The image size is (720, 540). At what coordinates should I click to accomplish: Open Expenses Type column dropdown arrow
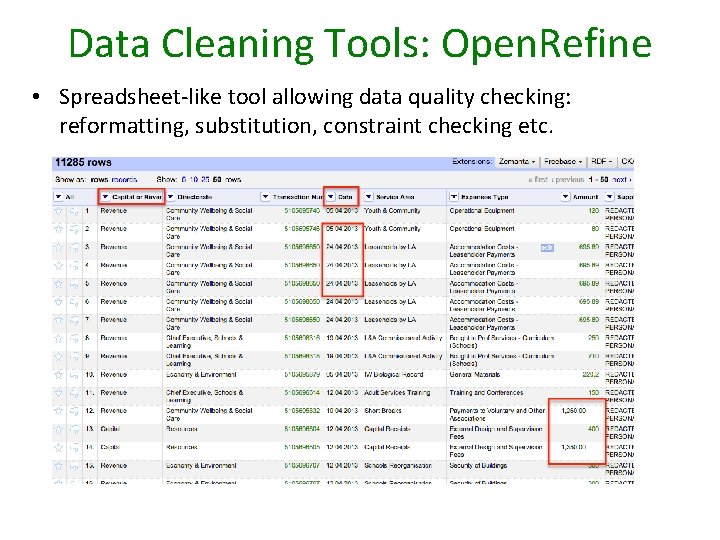coord(454,197)
